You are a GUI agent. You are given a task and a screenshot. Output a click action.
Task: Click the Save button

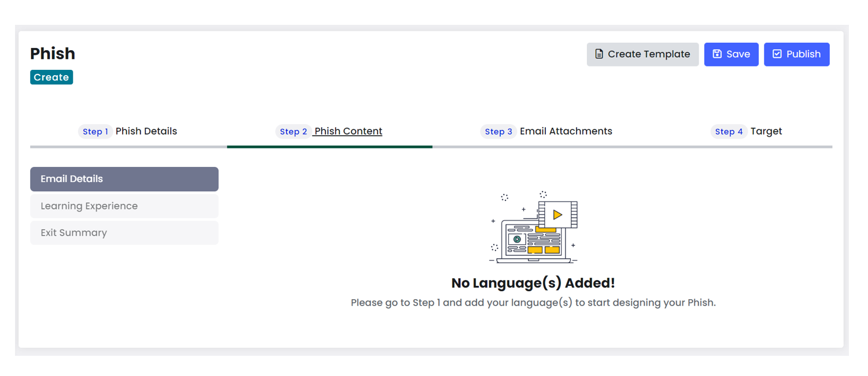coord(731,54)
